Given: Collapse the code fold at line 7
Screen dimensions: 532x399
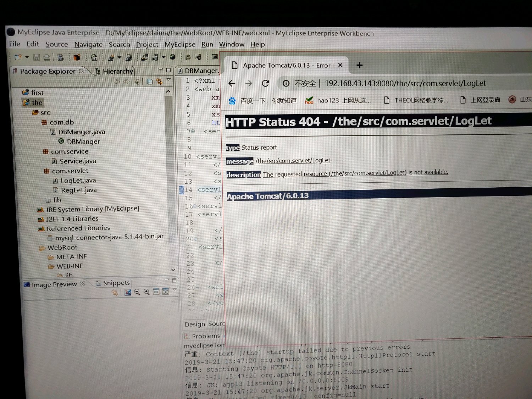Looking at the screenshot, I should pos(194,131).
